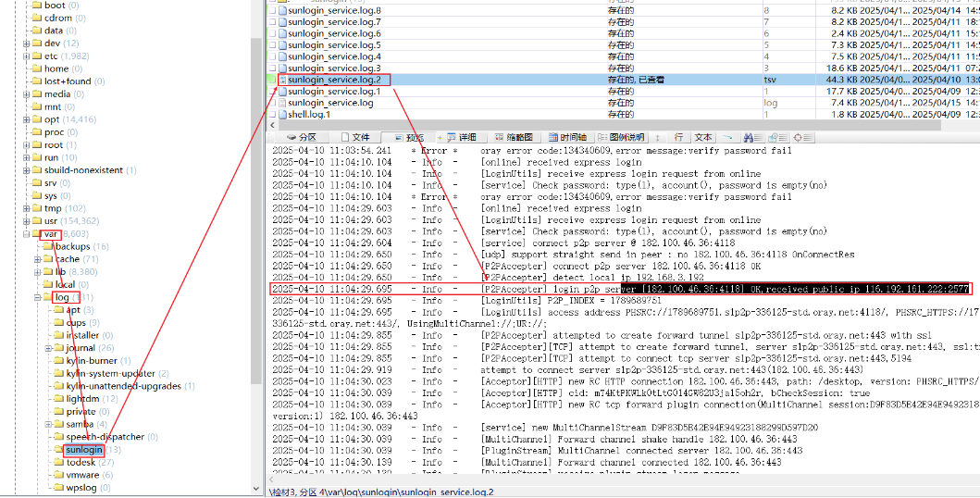Click the log line "P2P_INDEX = 1789689751"

coord(571,301)
